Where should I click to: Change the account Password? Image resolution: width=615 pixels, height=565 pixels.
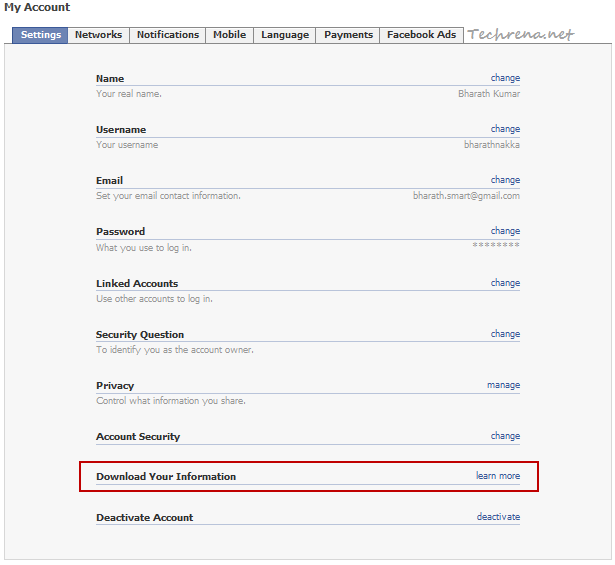click(505, 231)
